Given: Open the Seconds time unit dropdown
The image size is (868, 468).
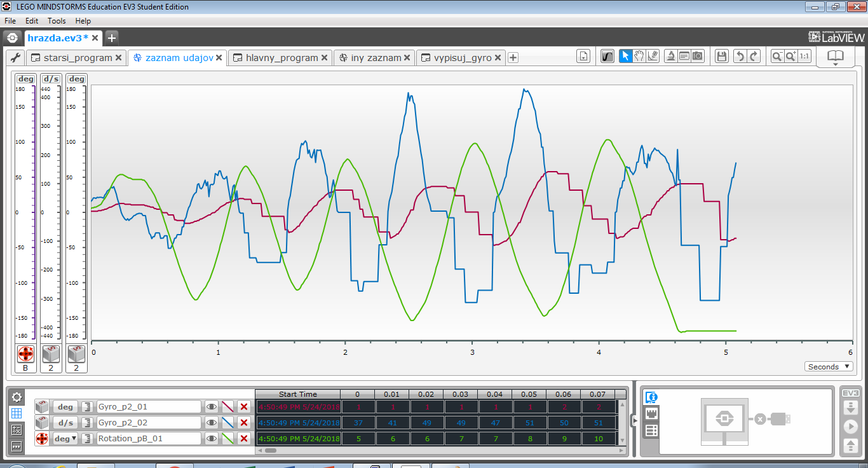Looking at the screenshot, I should click(x=828, y=367).
